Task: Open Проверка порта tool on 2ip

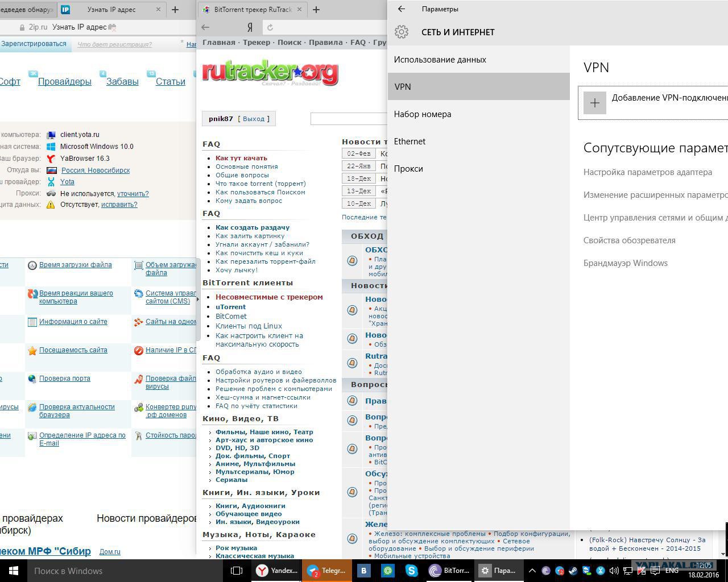Action: click(x=65, y=379)
